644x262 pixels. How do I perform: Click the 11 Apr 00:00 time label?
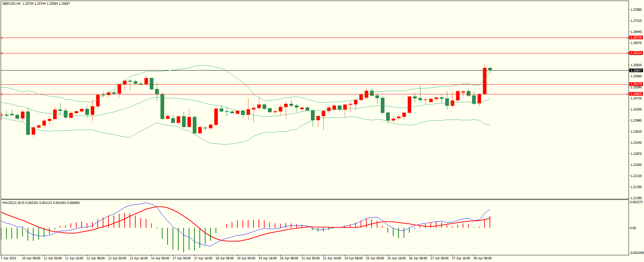point(53,258)
